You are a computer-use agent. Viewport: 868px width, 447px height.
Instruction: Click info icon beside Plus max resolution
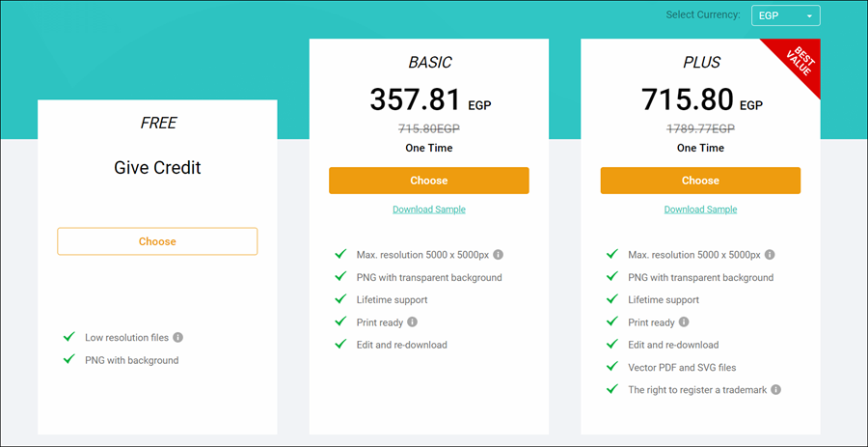[770, 255]
